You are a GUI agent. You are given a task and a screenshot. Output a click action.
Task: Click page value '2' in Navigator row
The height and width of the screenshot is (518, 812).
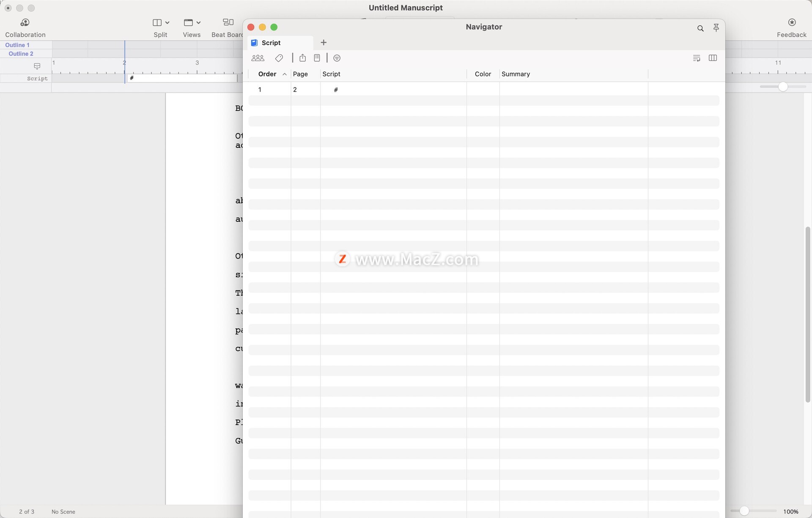point(295,90)
